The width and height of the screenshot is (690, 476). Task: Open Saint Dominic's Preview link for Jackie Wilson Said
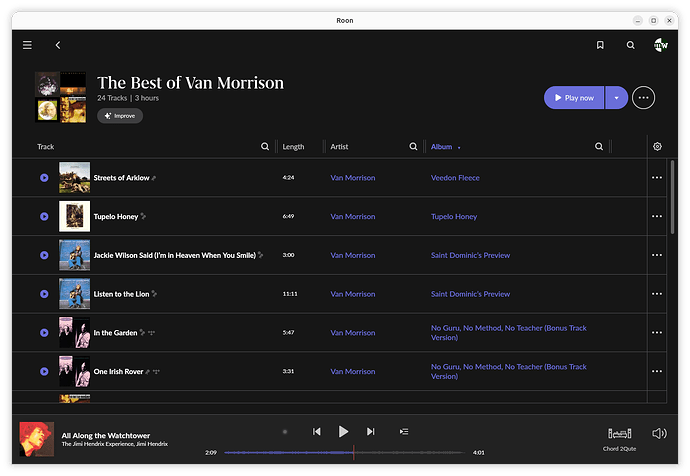(x=470, y=255)
